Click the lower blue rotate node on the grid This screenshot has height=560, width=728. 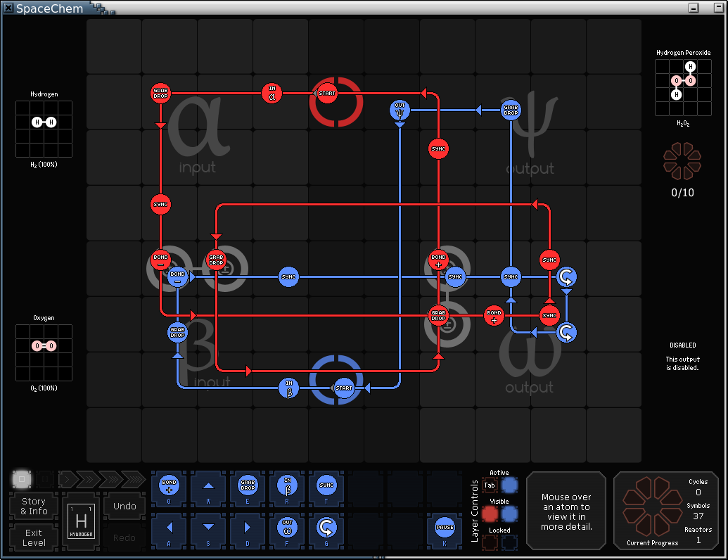[x=566, y=333]
